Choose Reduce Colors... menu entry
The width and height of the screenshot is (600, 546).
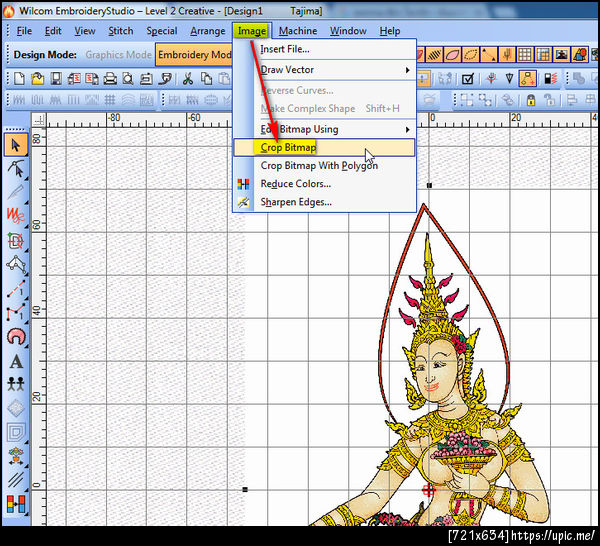point(324,184)
